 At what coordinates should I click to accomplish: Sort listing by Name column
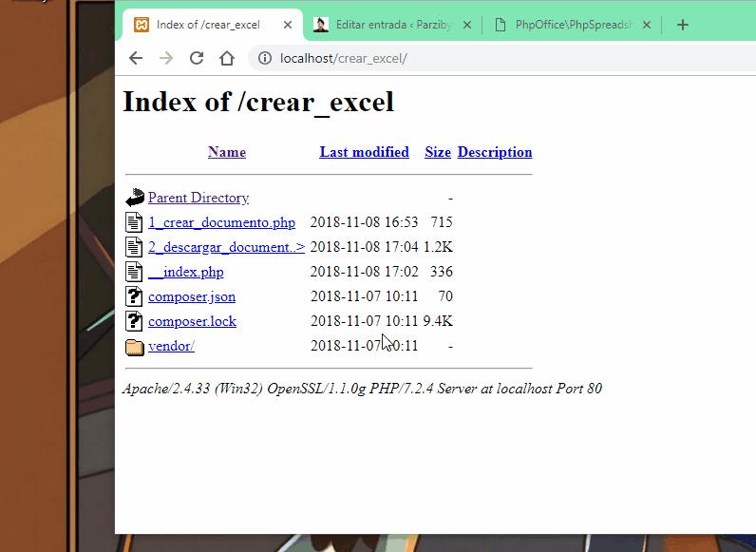(227, 152)
